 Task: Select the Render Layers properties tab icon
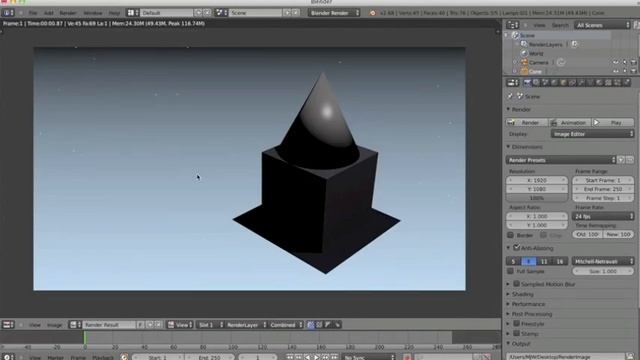click(536, 83)
